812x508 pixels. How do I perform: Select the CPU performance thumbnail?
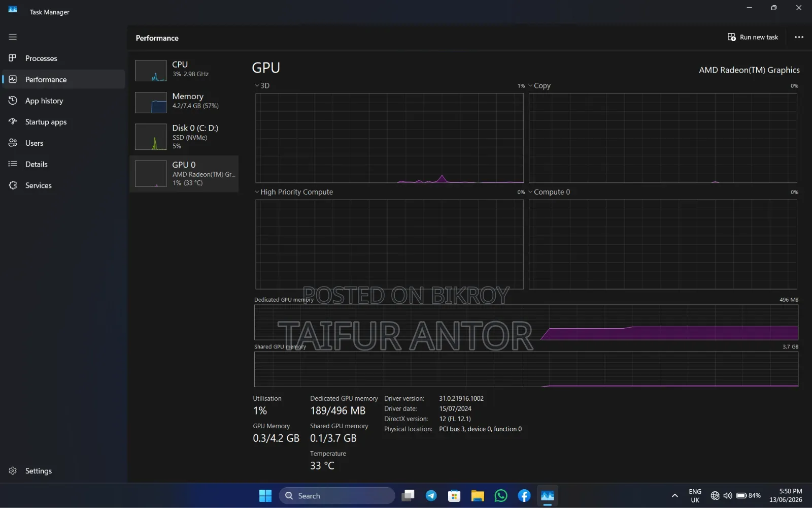point(151,71)
